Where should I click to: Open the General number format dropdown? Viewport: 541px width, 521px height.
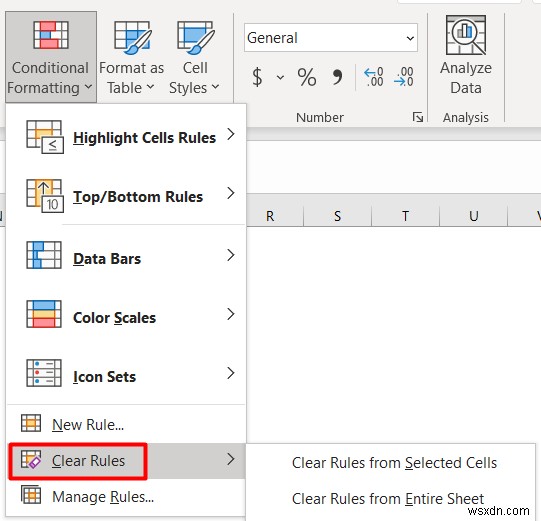pyautogui.click(x=331, y=38)
